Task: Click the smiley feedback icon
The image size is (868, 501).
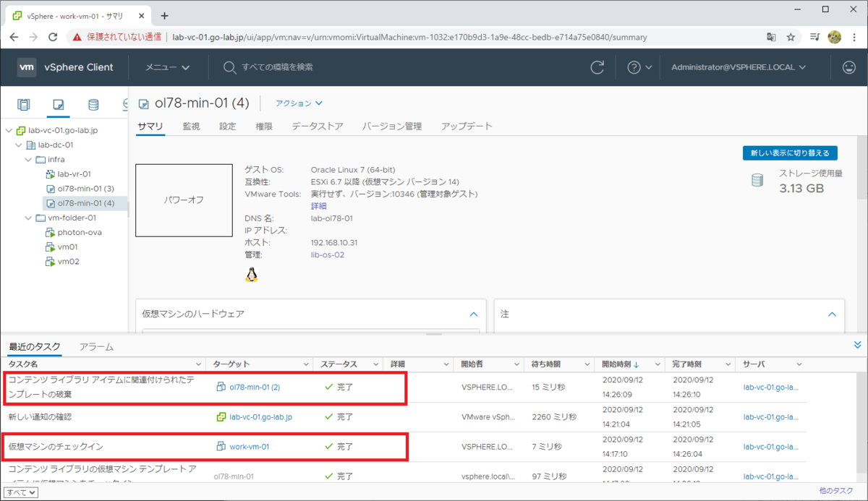Action: [849, 67]
